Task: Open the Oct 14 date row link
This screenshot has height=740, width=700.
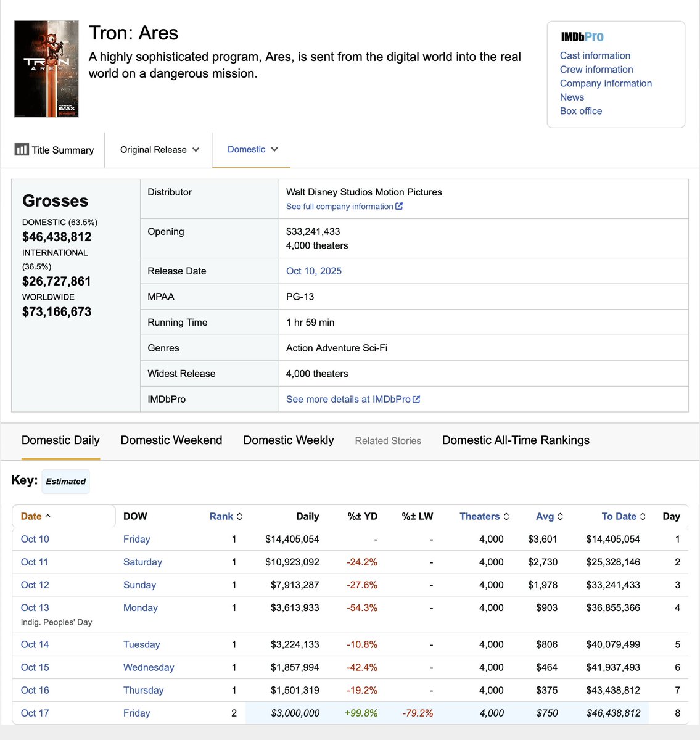Action: pos(35,644)
